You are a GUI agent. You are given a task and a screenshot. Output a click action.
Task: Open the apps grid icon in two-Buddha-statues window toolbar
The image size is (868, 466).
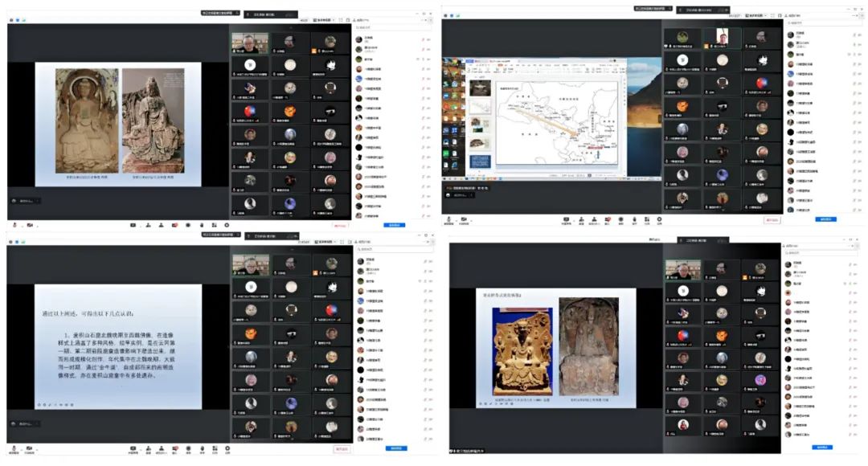tap(214, 225)
